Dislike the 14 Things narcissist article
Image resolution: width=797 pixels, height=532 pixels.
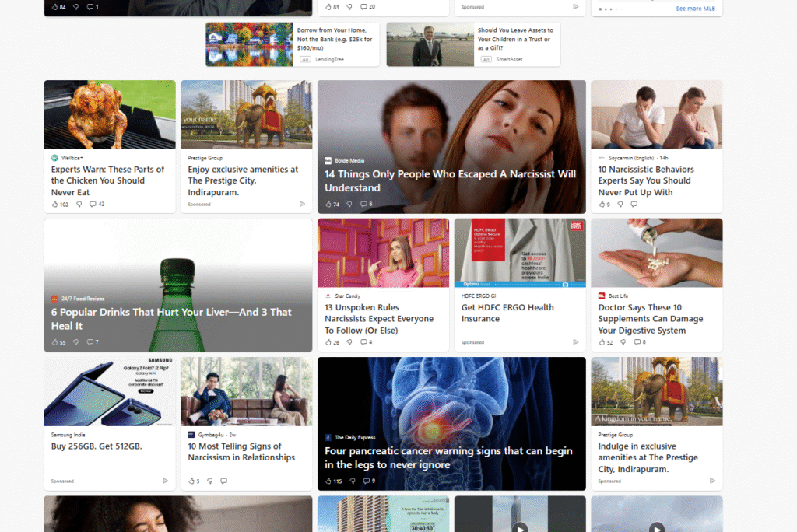[349, 205]
